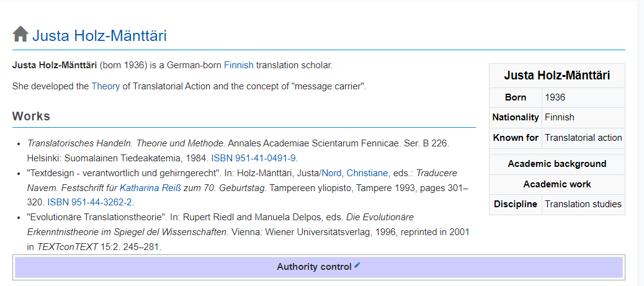Open the Justa Holz-Mänttäri title link

[99, 35]
